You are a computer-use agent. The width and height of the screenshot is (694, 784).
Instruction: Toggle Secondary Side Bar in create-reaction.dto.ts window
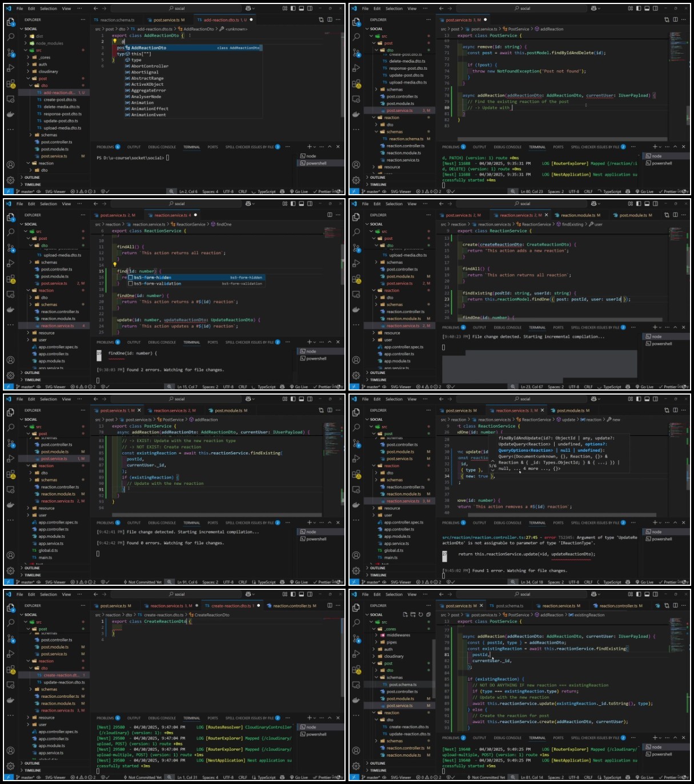click(x=309, y=594)
